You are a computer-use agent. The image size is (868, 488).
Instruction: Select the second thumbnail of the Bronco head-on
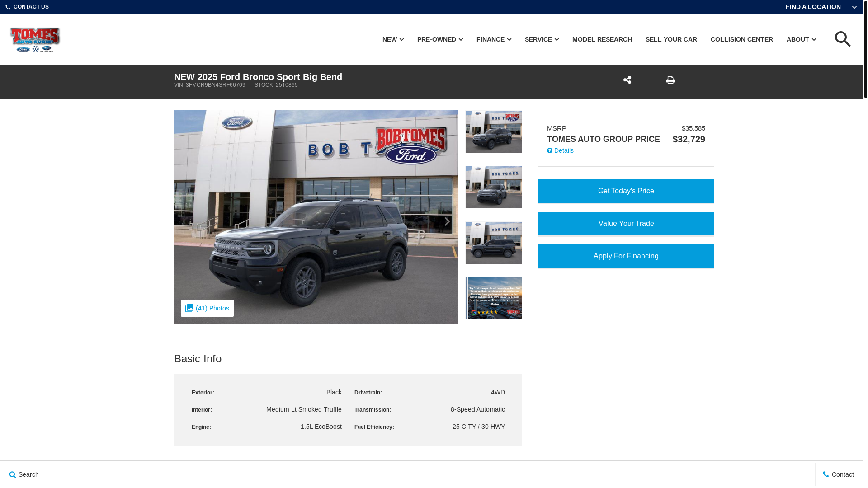point(494,187)
